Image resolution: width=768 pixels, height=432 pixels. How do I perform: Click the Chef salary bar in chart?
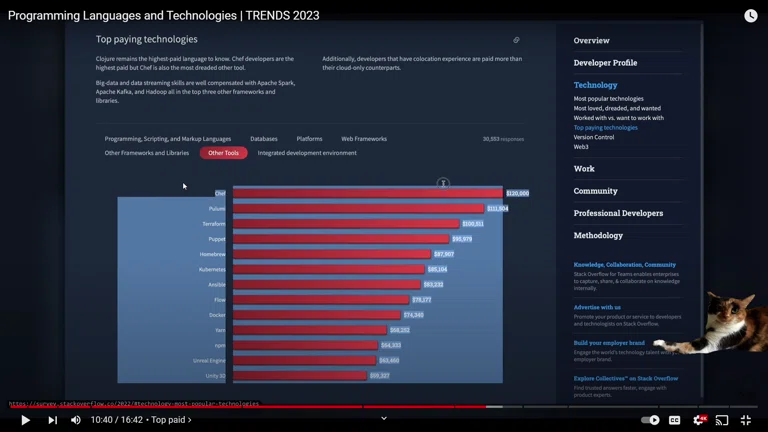pos(367,193)
